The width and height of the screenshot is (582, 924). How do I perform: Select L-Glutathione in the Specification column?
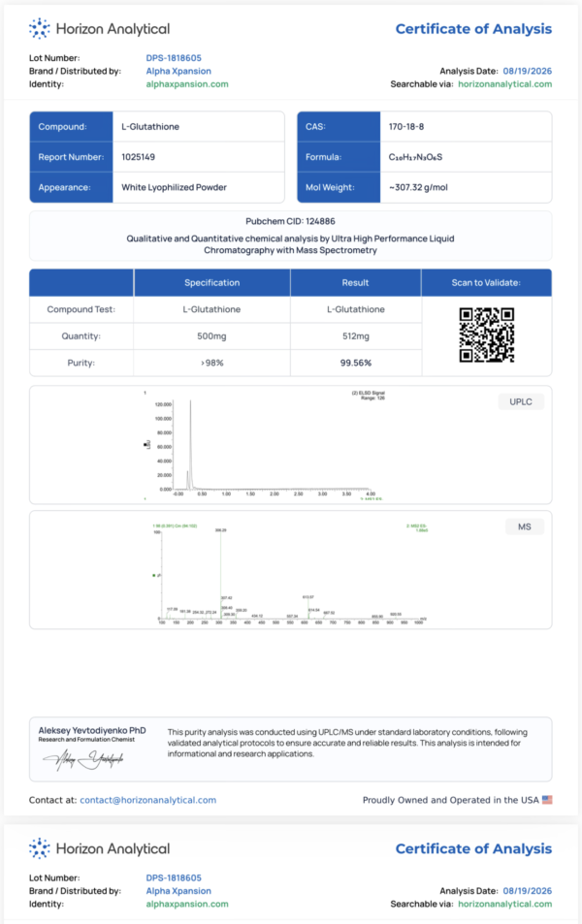point(211,309)
